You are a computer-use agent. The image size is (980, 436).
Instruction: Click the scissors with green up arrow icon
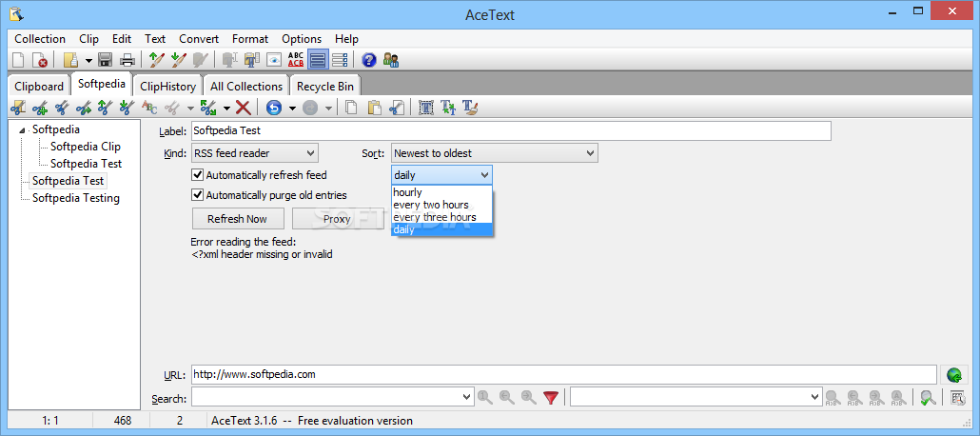(105, 108)
